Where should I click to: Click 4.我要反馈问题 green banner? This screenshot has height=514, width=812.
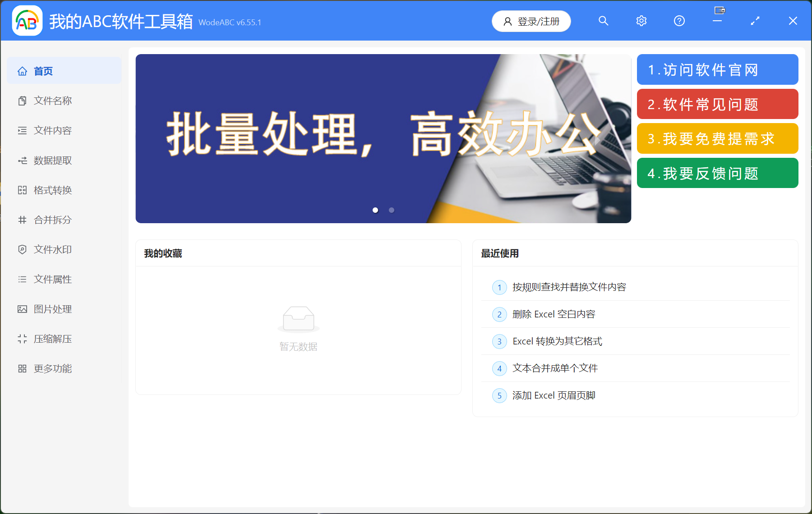pyautogui.click(x=717, y=173)
